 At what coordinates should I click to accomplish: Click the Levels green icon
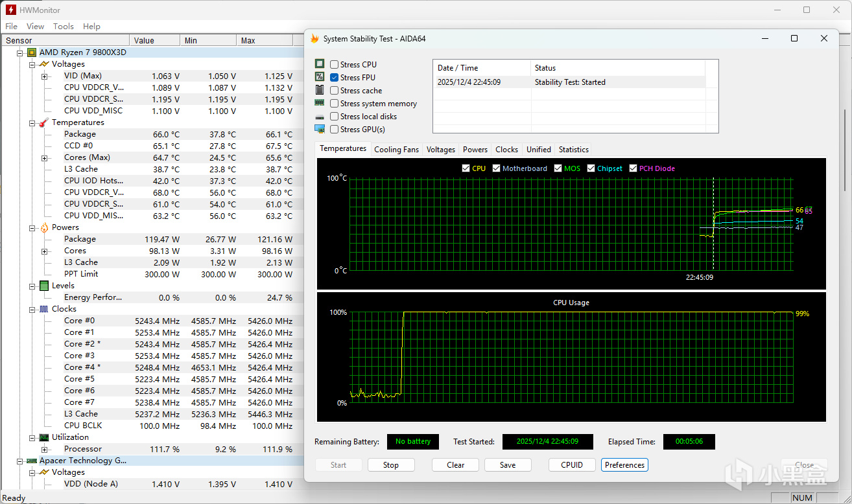click(43, 286)
